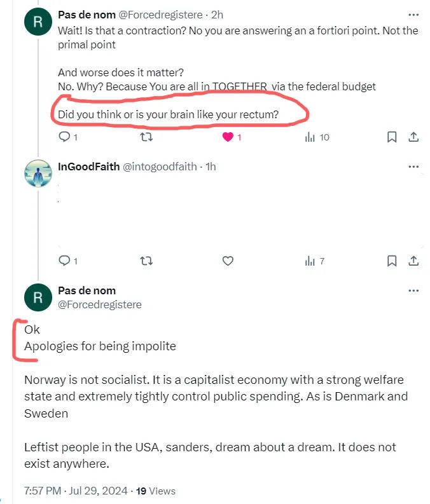
Task: Share the InGoodFaith tweet
Action: tap(413, 261)
